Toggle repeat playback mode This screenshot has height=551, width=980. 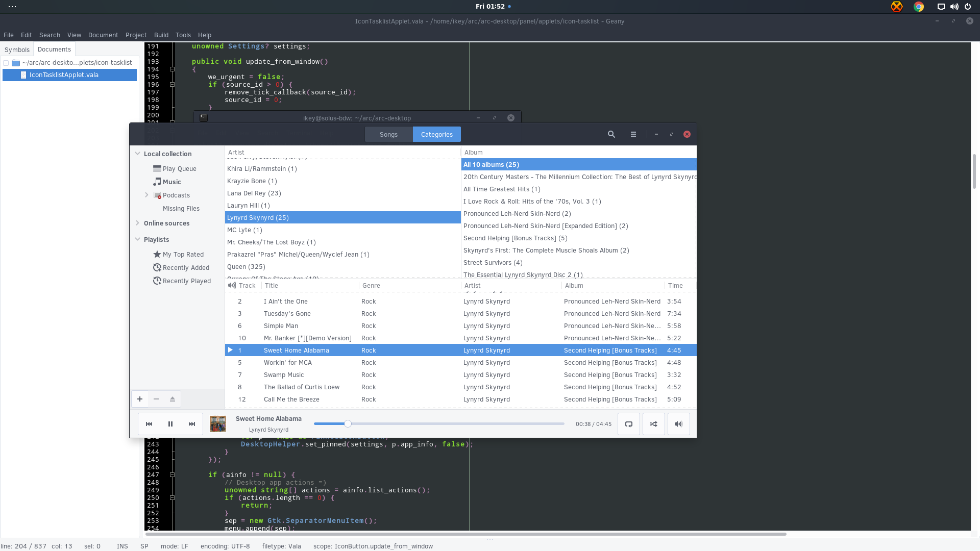(629, 424)
